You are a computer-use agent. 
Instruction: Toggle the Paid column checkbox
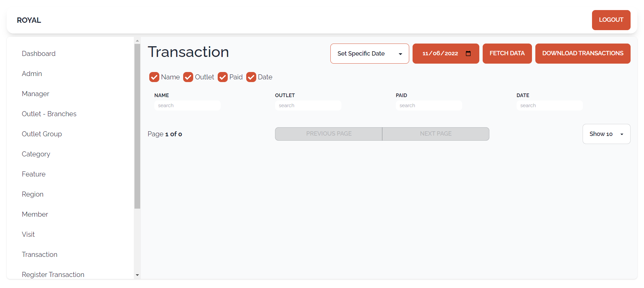pos(223,77)
